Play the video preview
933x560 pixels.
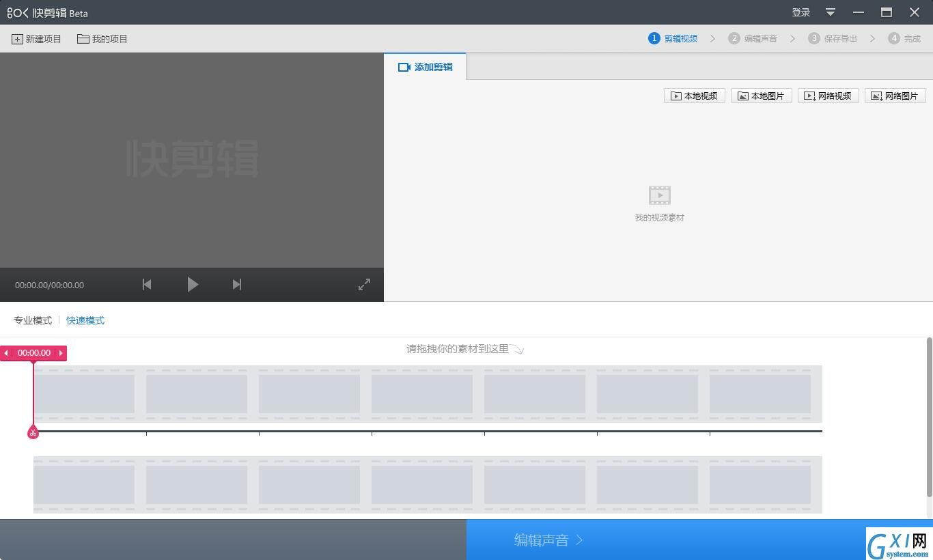193,284
